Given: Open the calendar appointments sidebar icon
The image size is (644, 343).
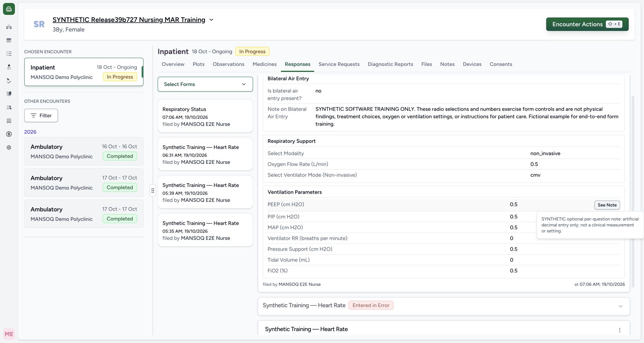Looking at the screenshot, I should [x=9, y=40].
